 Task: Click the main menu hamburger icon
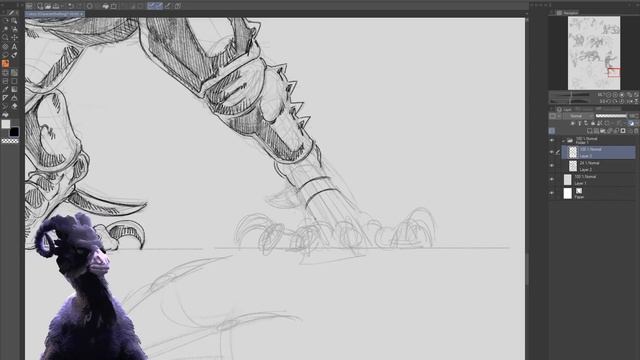click(x=29, y=6)
